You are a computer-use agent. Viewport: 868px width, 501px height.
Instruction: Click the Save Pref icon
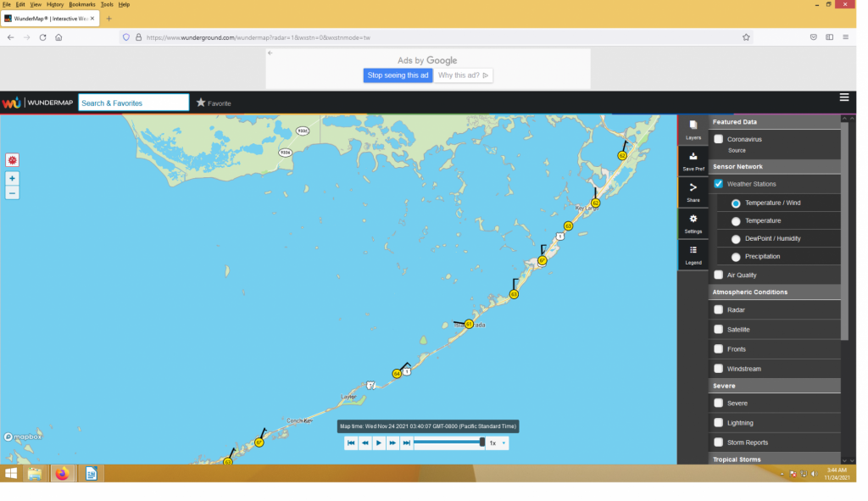click(693, 161)
